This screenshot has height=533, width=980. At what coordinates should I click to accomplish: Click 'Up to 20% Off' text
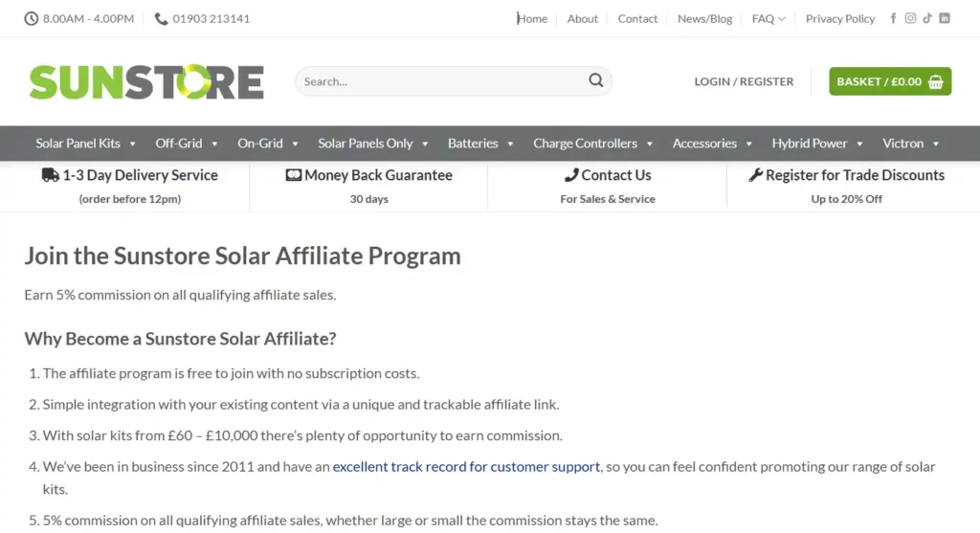click(x=846, y=199)
